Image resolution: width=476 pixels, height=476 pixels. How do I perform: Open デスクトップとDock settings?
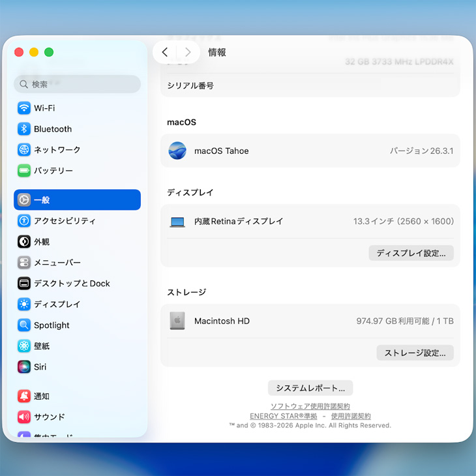(71, 284)
